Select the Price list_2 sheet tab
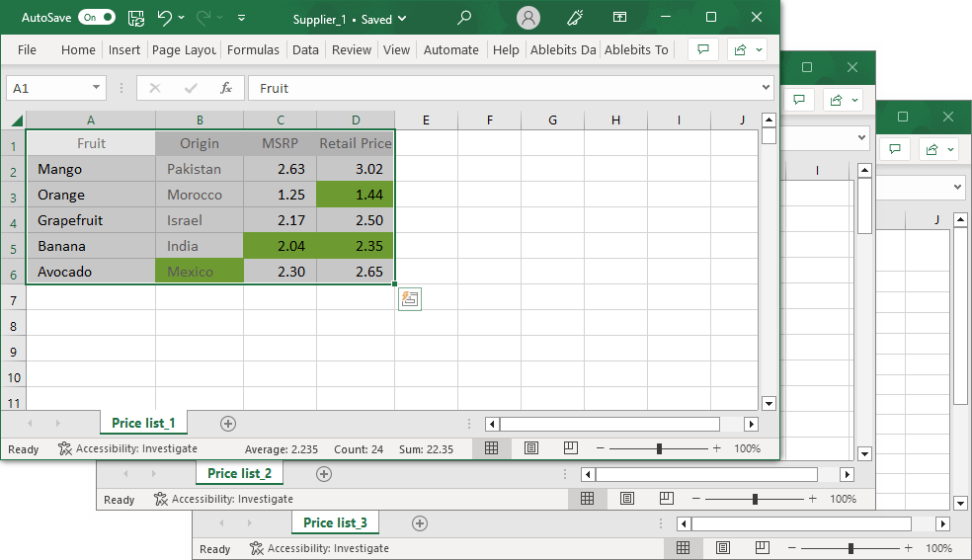Viewport: 972px width, 560px height. point(239,473)
